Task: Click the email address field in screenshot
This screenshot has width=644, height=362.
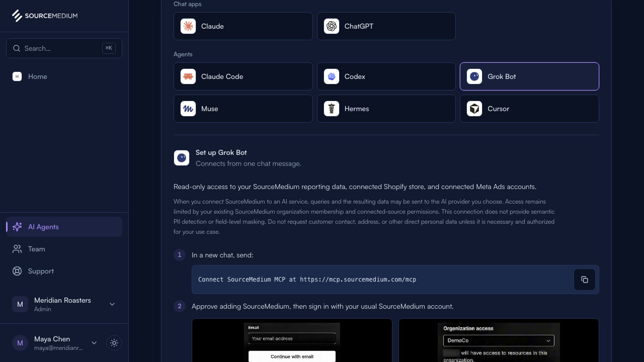Action: (292, 338)
